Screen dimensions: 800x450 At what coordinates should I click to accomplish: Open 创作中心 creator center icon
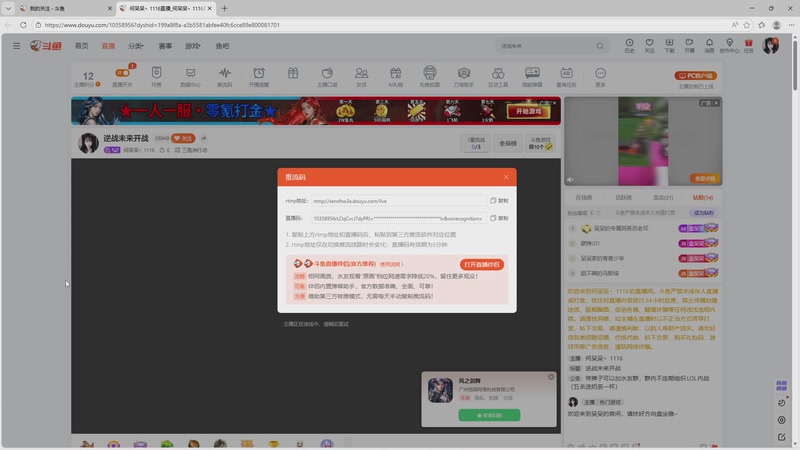coord(730,45)
